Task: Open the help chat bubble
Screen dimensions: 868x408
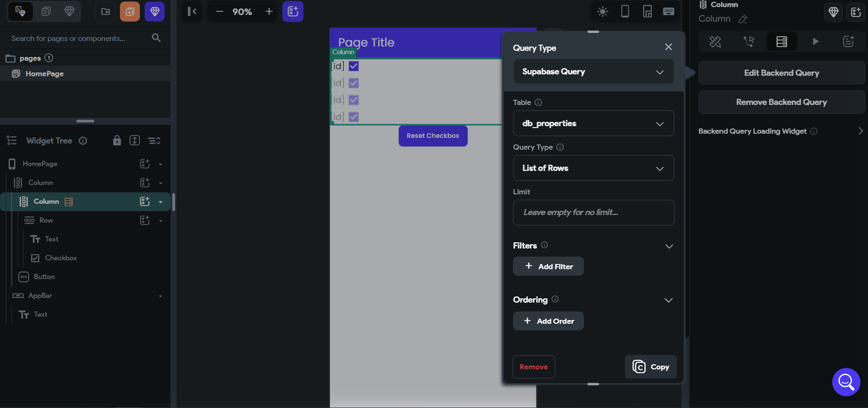Action: 846,382
